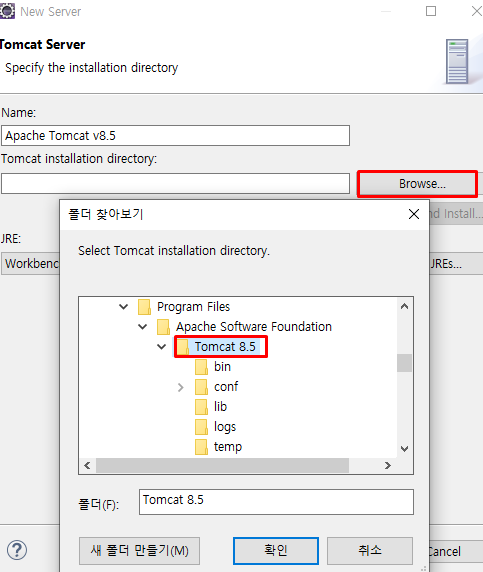The width and height of the screenshot is (483, 572).
Task: Click the lib folder icon
Action: pyautogui.click(x=201, y=407)
